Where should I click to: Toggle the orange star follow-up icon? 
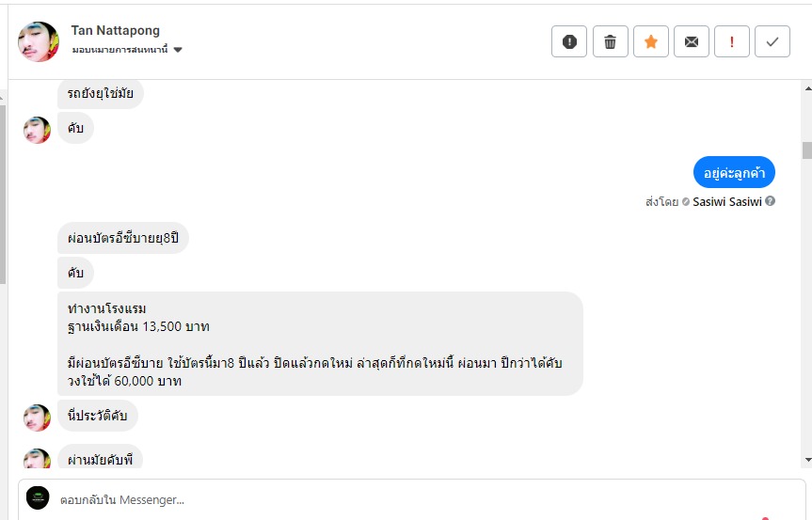[x=650, y=41]
